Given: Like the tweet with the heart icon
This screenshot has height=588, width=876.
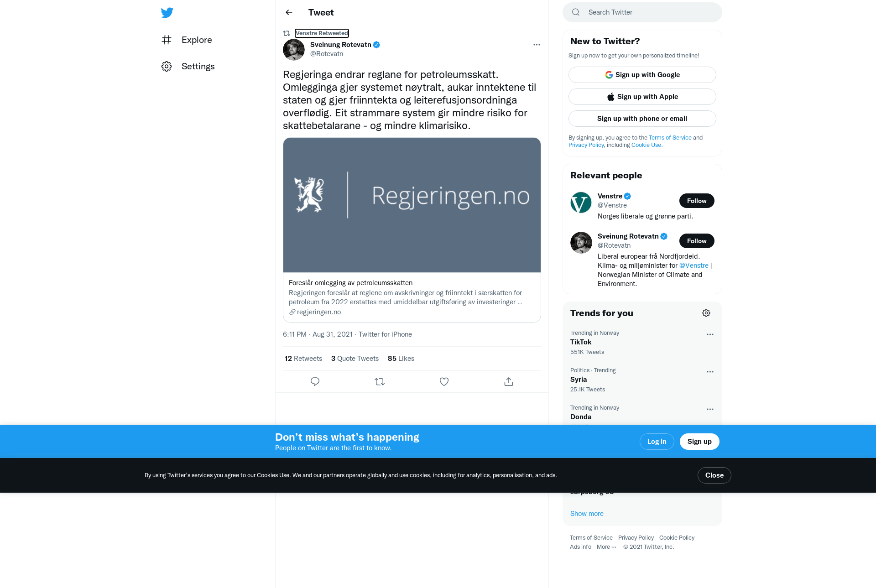Looking at the screenshot, I should pos(444,381).
